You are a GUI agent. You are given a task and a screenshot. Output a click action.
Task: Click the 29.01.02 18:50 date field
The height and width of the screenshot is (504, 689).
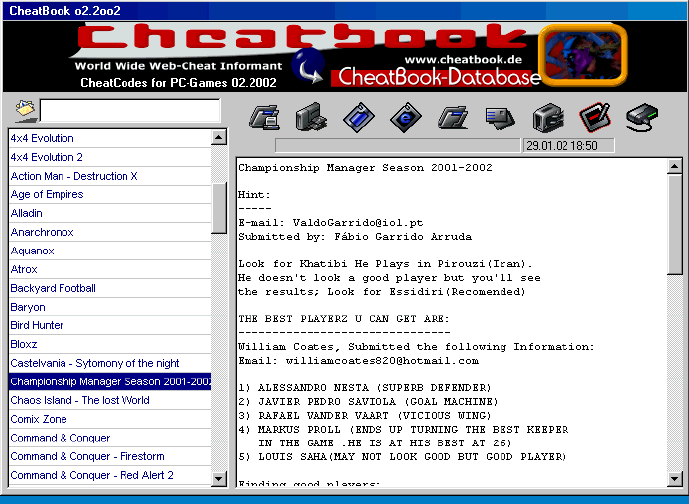coord(568,145)
